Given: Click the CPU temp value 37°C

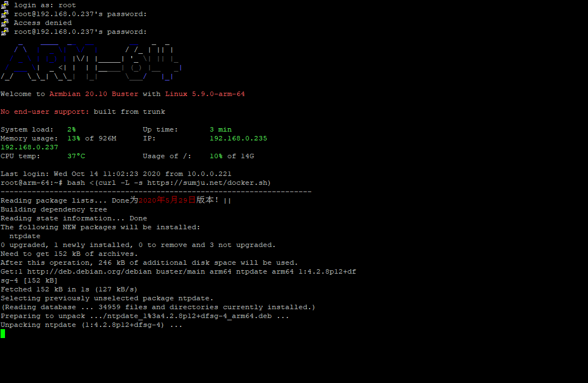Looking at the screenshot, I should point(76,156).
